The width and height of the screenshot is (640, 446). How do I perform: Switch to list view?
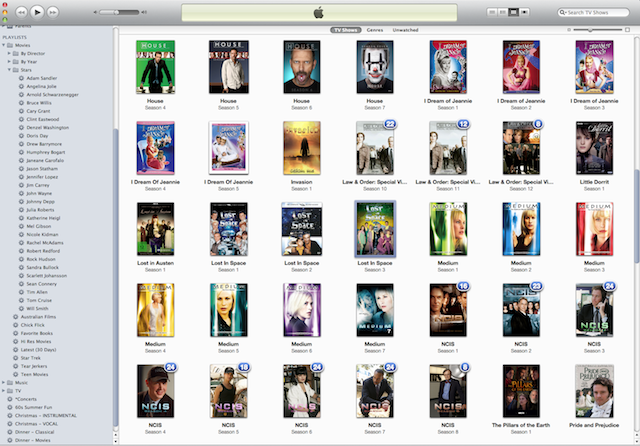point(492,12)
